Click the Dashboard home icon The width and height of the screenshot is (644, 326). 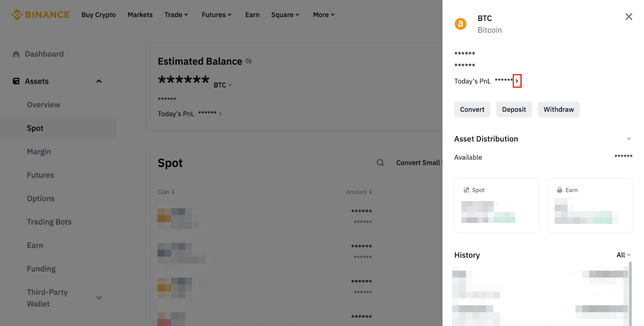tap(16, 54)
